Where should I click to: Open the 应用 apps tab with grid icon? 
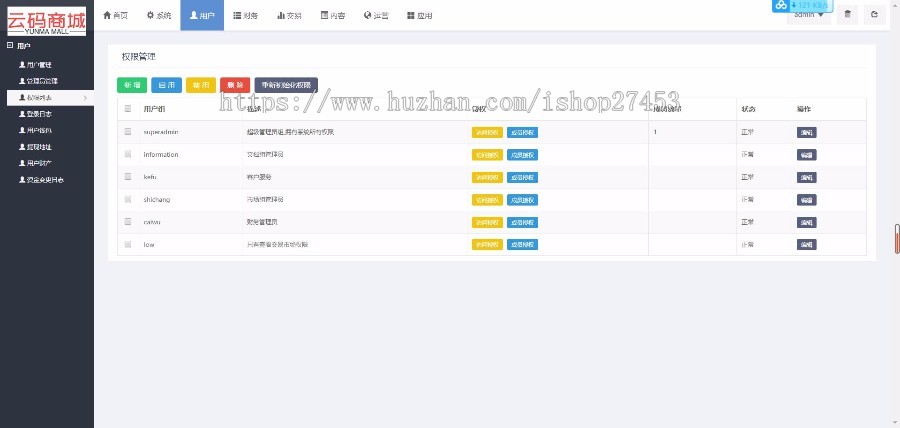(420, 15)
